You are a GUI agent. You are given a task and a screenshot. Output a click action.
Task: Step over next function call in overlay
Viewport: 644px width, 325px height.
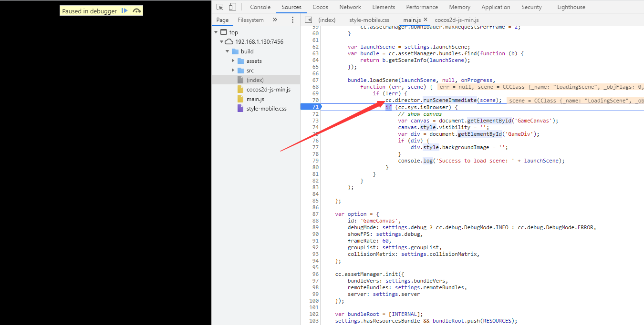(x=137, y=10)
